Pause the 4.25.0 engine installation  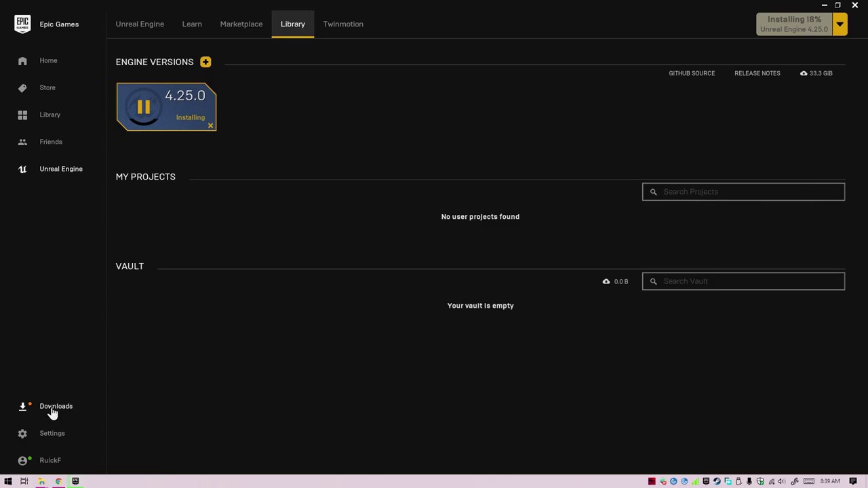click(143, 107)
